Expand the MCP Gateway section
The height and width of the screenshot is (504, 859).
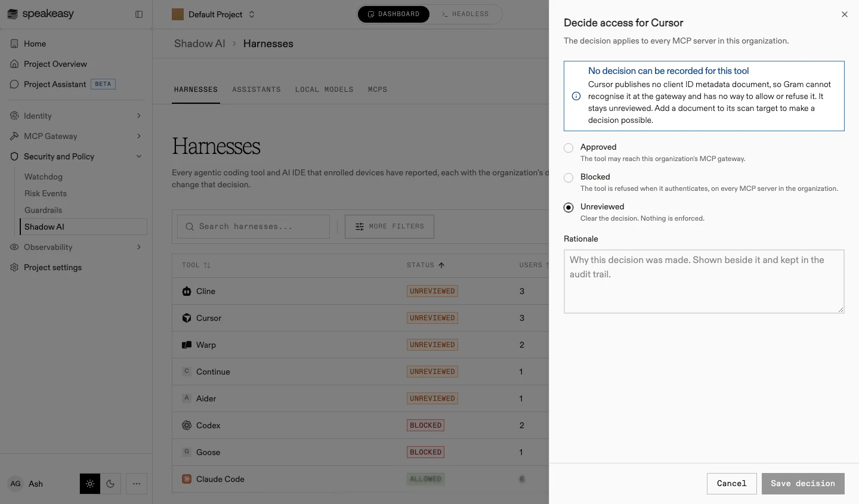pyautogui.click(x=76, y=136)
